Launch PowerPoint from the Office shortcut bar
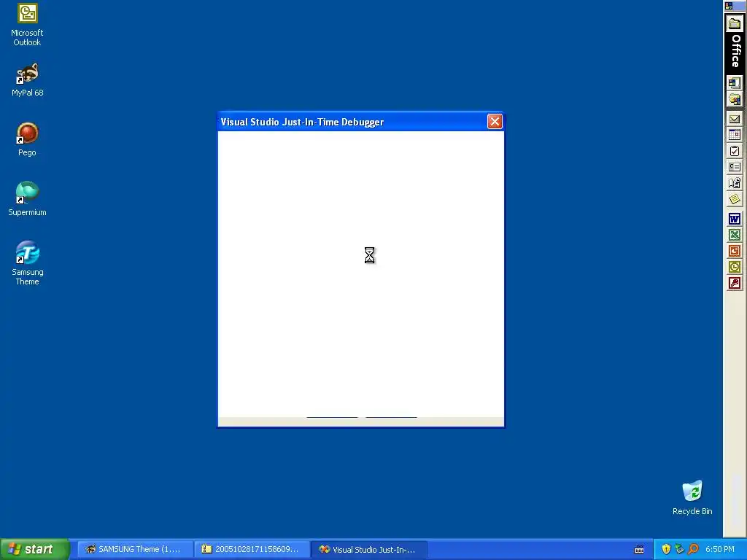 [x=735, y=251]
